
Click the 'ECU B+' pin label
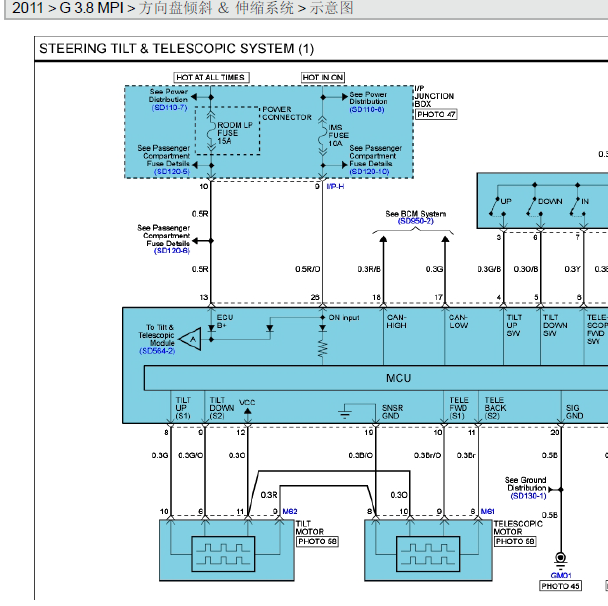point(225,321)
